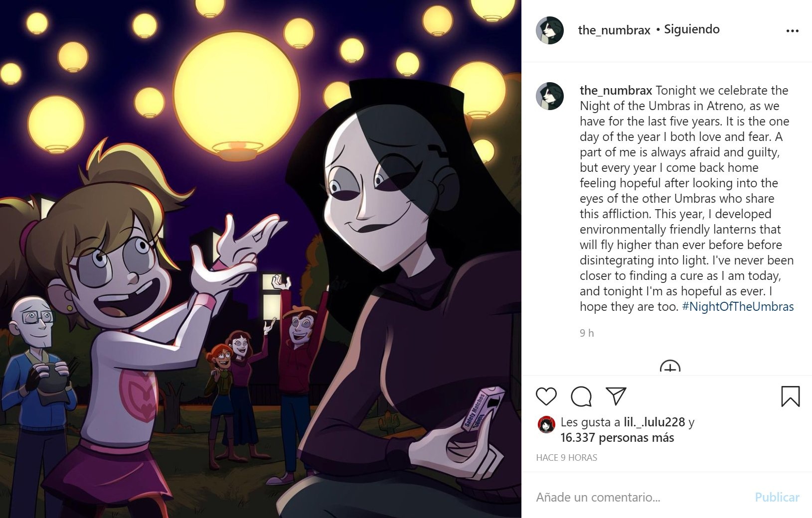The image size is (812, 518).
Task: Click the Publicar button
Action: 777,497
